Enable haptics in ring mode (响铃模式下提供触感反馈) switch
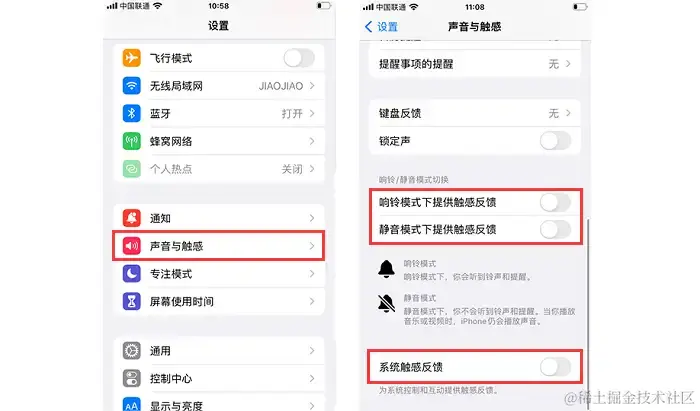This screenshot has width=700, height=411. (x=555, y=203)
